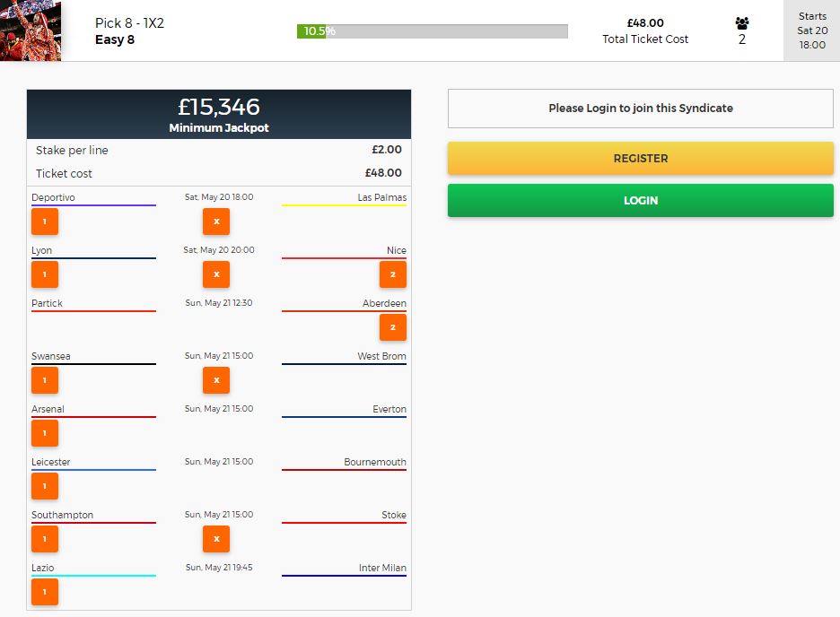Screen dimensions: 840x617
Task: Toggle draw X for Deportivo vs Las Palmas
Action: tap(216, 222)
